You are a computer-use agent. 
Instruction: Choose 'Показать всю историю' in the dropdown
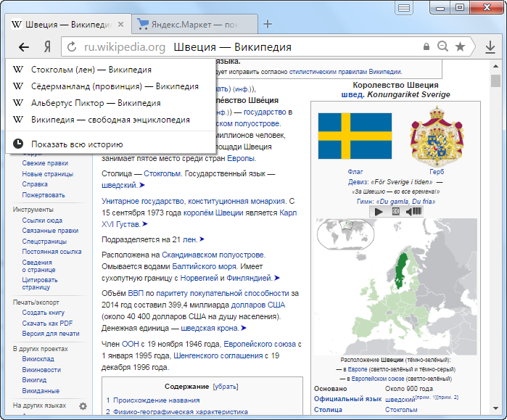pos(77,144)
